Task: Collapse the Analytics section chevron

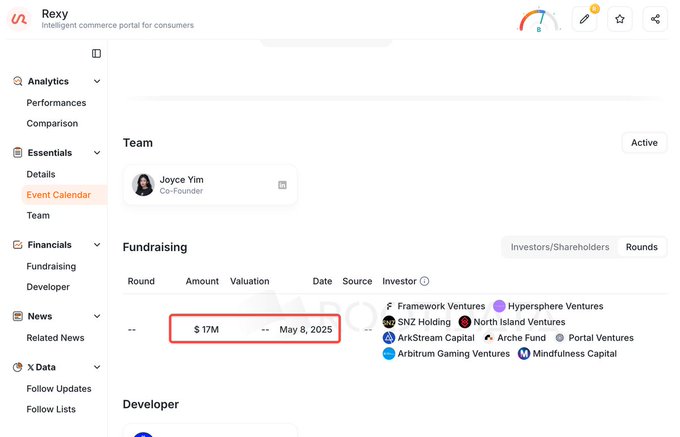Action: (x=97, y=81)
